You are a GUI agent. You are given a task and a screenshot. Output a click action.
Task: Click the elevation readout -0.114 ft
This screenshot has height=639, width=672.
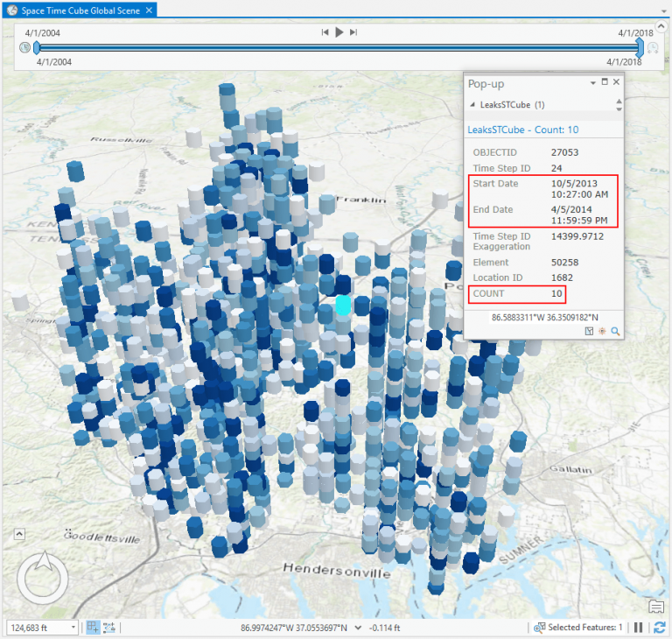tap(384, 628)
